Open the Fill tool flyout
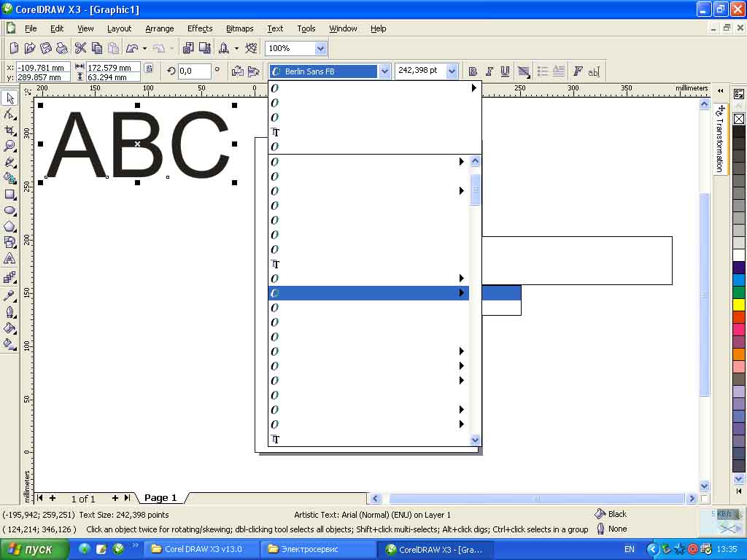Viewport: 747px width, 560px height. point(9,328)
